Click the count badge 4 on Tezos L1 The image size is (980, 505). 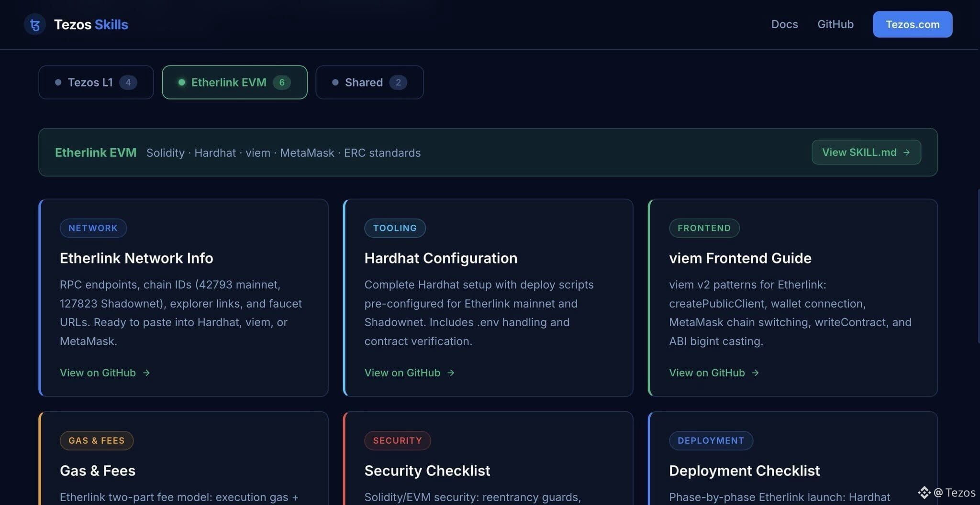coord(128,82)
